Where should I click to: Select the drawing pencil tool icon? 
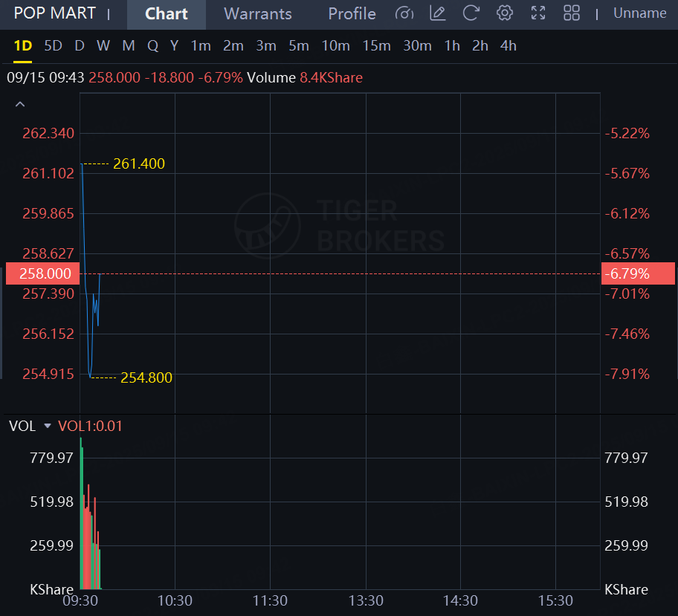pyautogui.click(x=438, y=13)
